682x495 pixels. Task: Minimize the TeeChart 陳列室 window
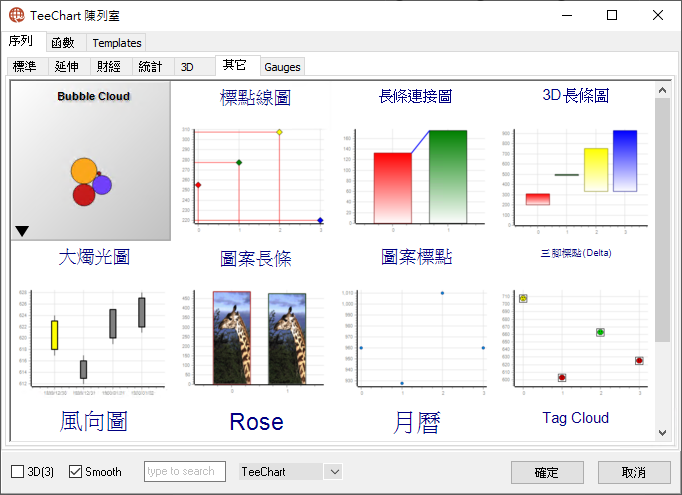pyautogui.click(x=567, y=15)
